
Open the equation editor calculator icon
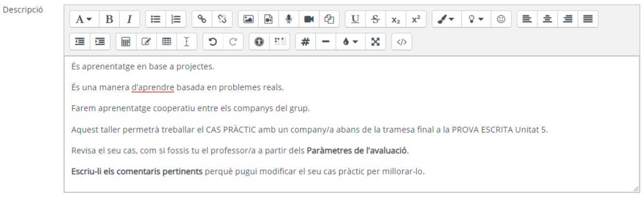(126, 42)
